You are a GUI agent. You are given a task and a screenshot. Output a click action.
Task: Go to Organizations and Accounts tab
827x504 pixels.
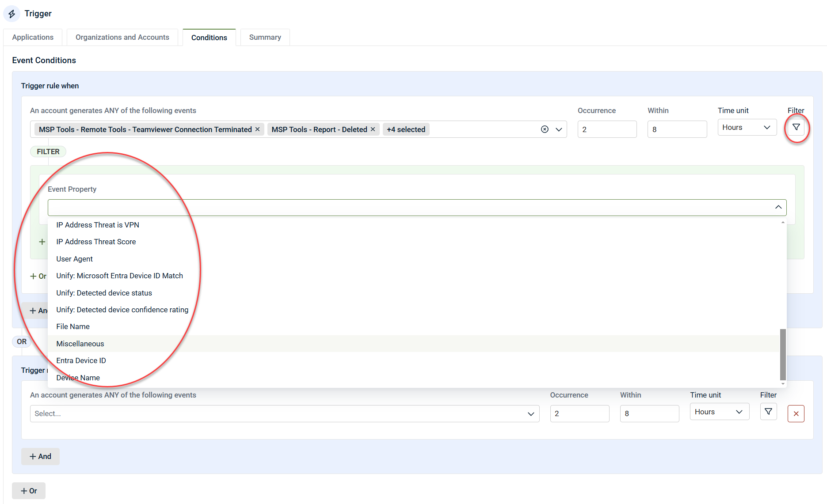(122, 38)
